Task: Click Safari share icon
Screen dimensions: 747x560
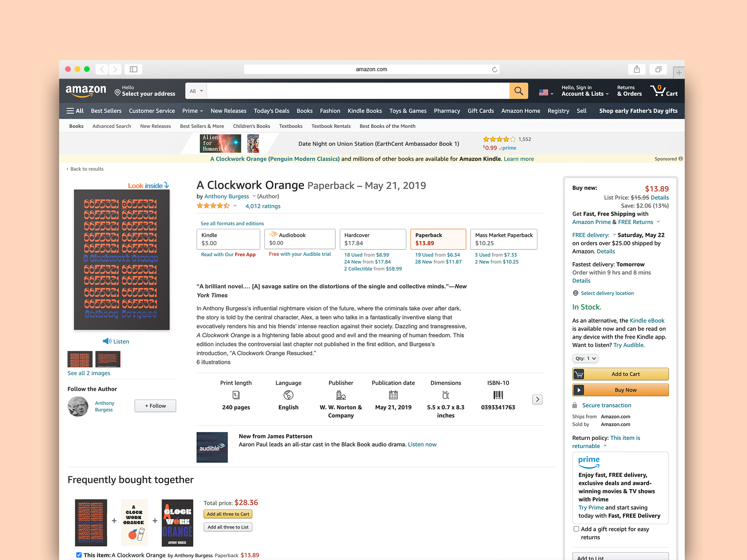Action: coord(637,69)
